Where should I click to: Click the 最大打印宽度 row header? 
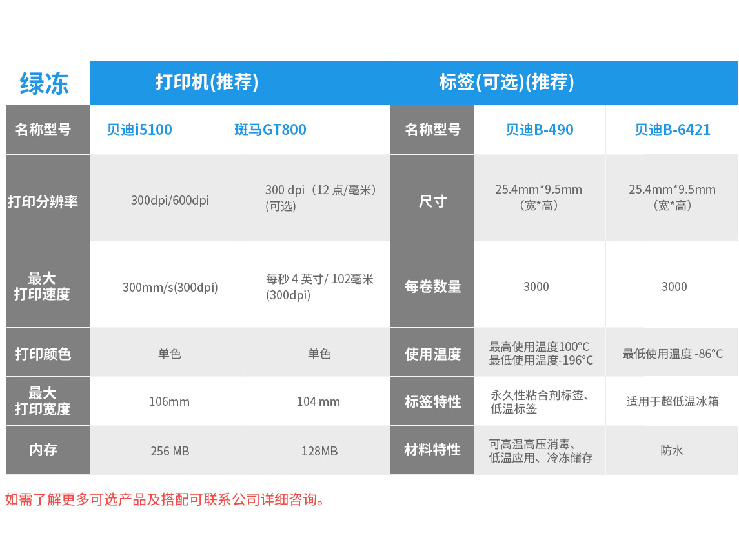point(48,401)
